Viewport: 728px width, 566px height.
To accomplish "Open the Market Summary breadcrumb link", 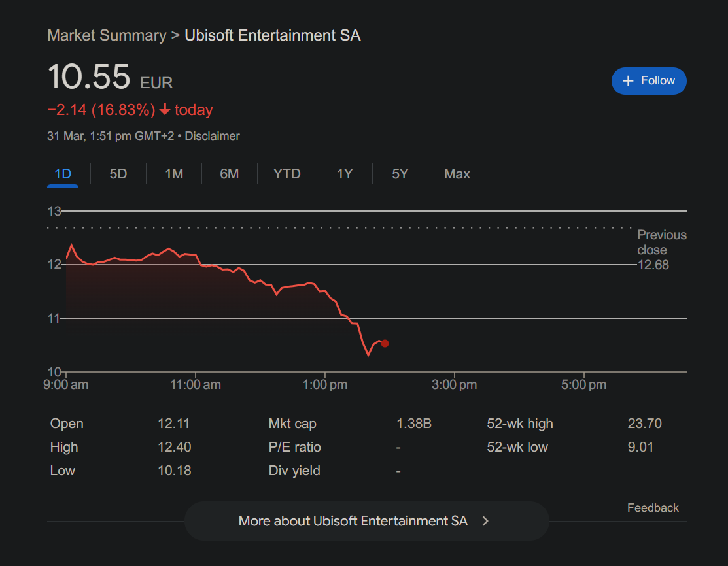I will coord(107,35).
